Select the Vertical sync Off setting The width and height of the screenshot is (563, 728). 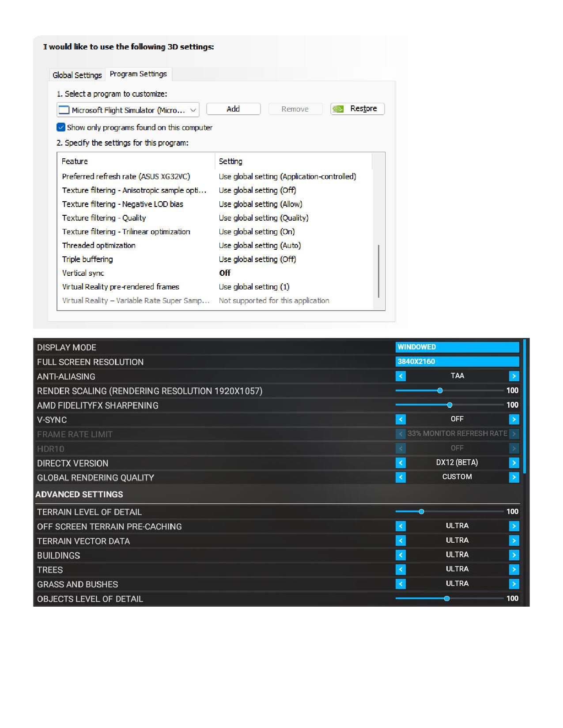click(225, 273)
